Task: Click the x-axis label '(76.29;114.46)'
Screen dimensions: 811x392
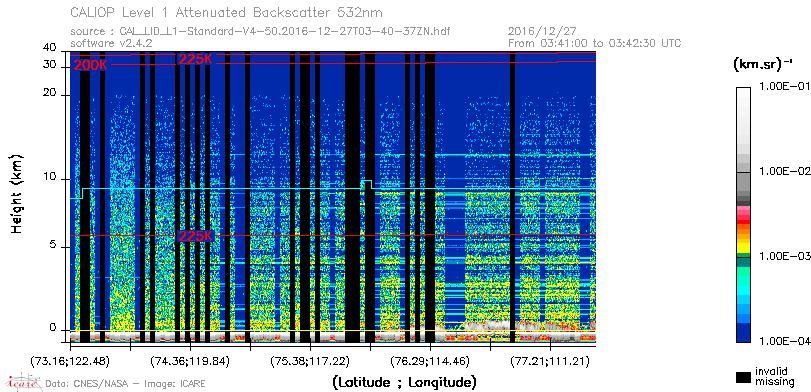Action: (430, 361)
